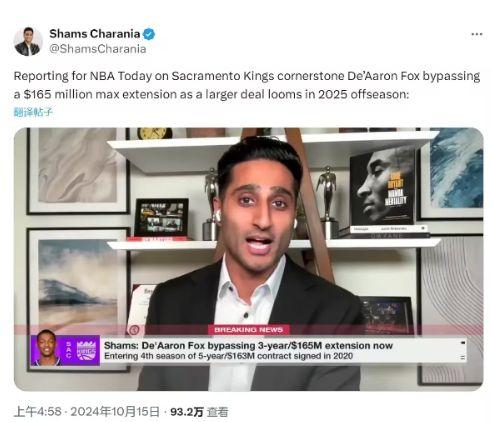This screenshot has width=492, height=422.
Task: Click the 查看 views label
Action: [217, 412]
